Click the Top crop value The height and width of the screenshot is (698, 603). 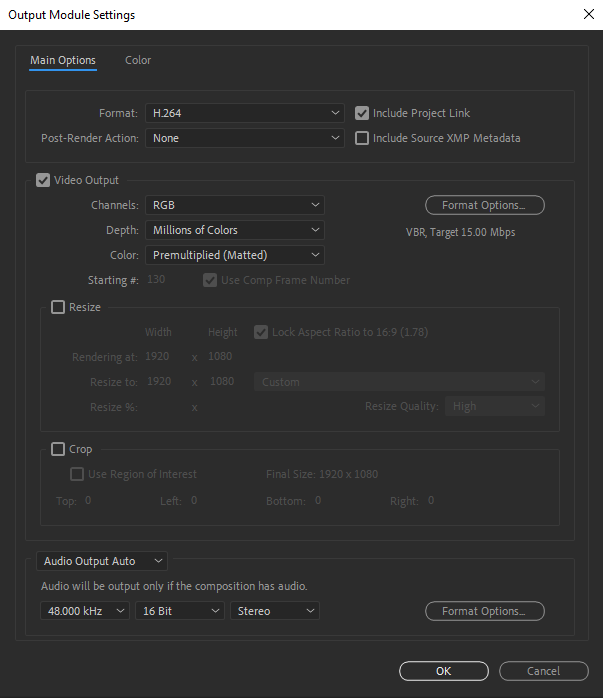click(88, 500)
